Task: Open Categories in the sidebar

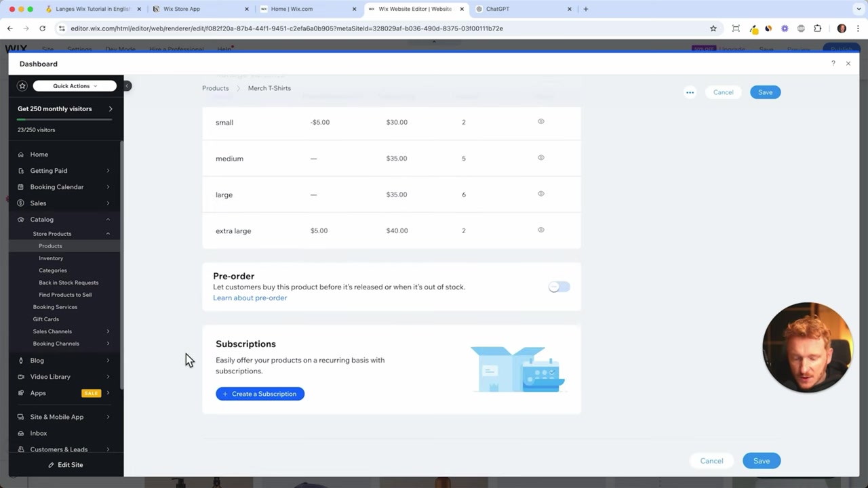Action: point(53,270)
